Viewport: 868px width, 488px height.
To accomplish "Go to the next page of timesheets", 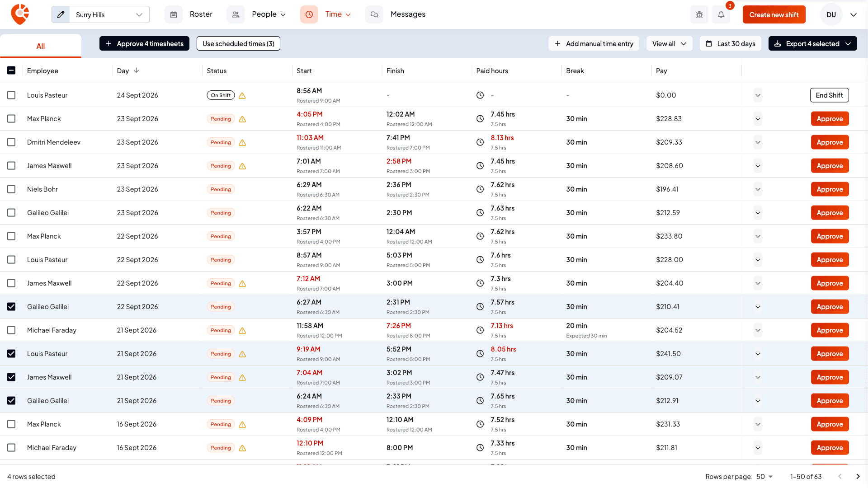I will [x=858, y=476].
